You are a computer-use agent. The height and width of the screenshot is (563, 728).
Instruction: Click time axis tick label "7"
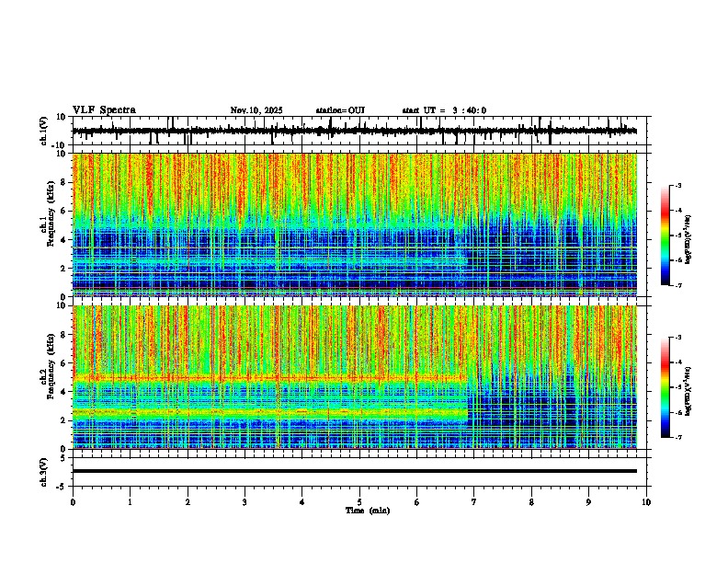474,502
